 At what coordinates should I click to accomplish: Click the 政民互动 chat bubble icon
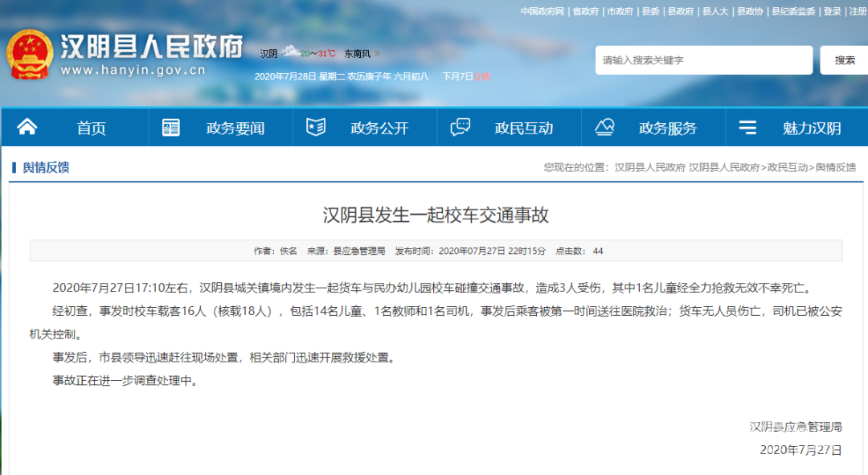(x=461, y=127)
